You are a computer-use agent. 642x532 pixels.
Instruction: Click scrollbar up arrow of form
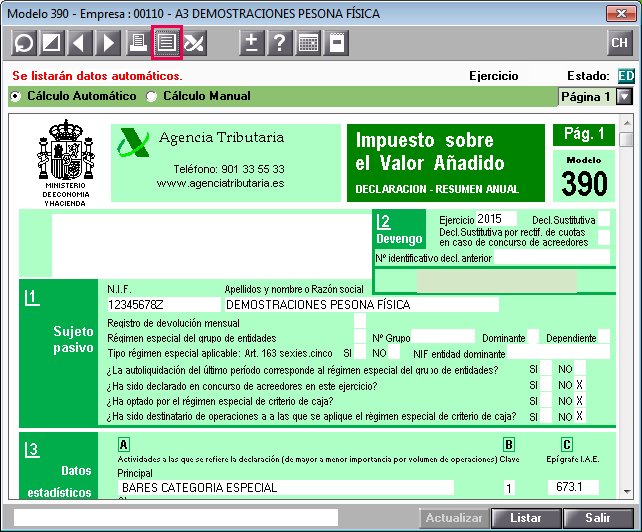pyautogui.click(x=627, y=123)
